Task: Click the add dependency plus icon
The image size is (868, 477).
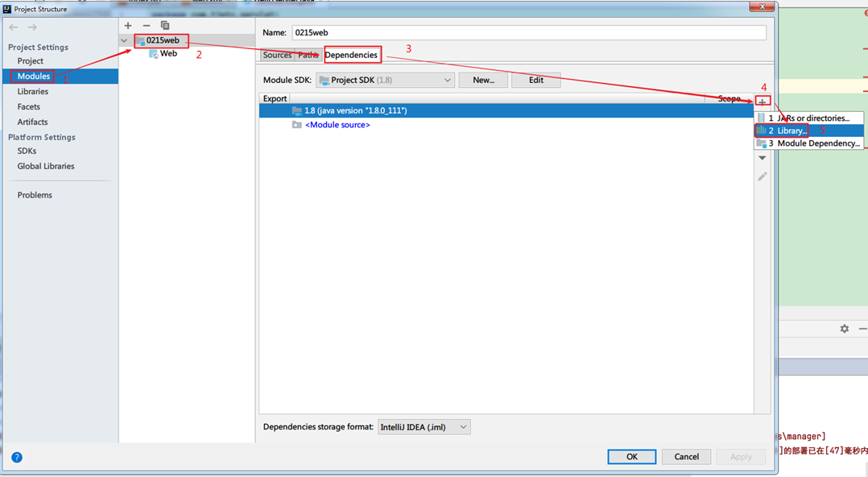Action: 763,102
